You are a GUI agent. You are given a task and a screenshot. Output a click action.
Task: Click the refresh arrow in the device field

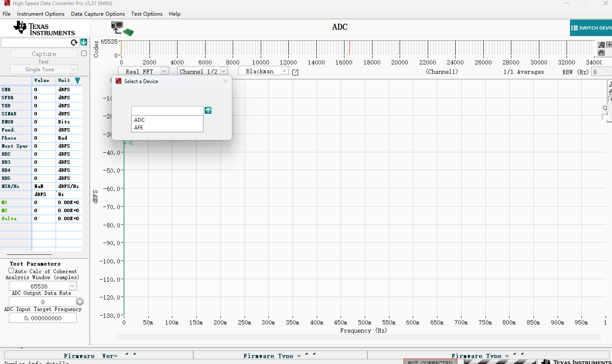coord(74,42)
